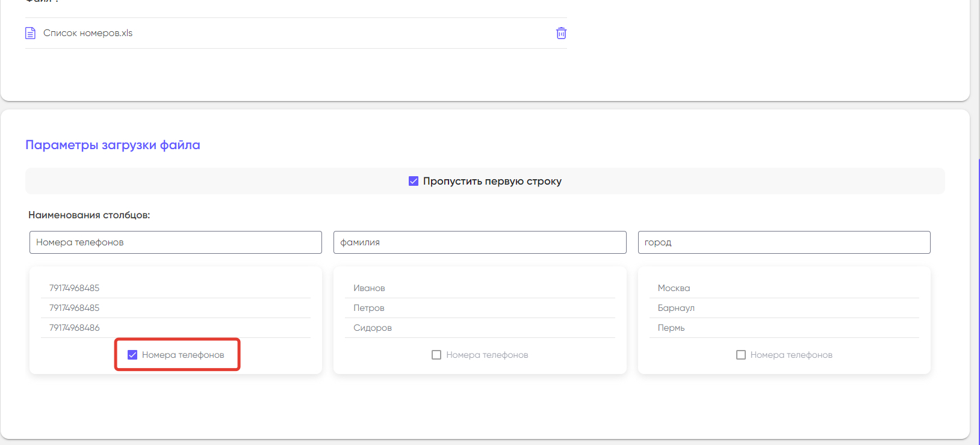This screenshot has width=980, height=445.
Task: Untick Номера телефонов checkbox in first column
Action: click(132, 355)
